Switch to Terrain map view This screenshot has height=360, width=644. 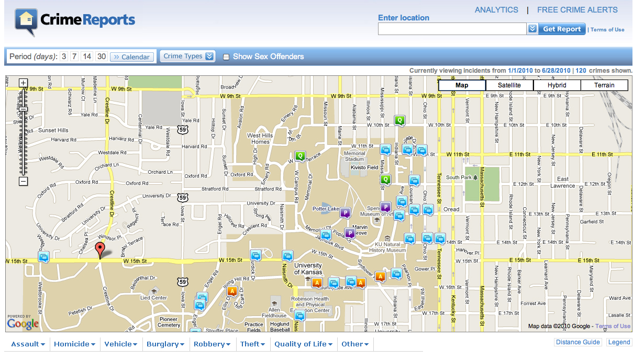[604, 85]
